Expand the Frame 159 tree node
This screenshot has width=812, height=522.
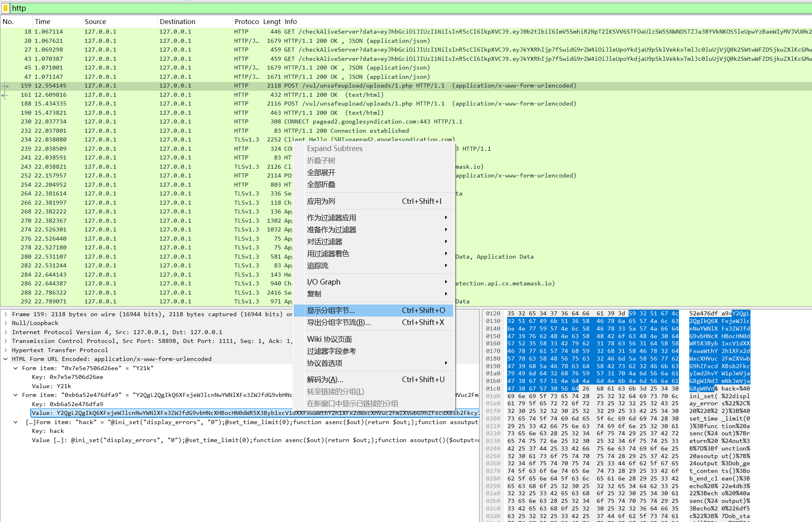[6, 314]
